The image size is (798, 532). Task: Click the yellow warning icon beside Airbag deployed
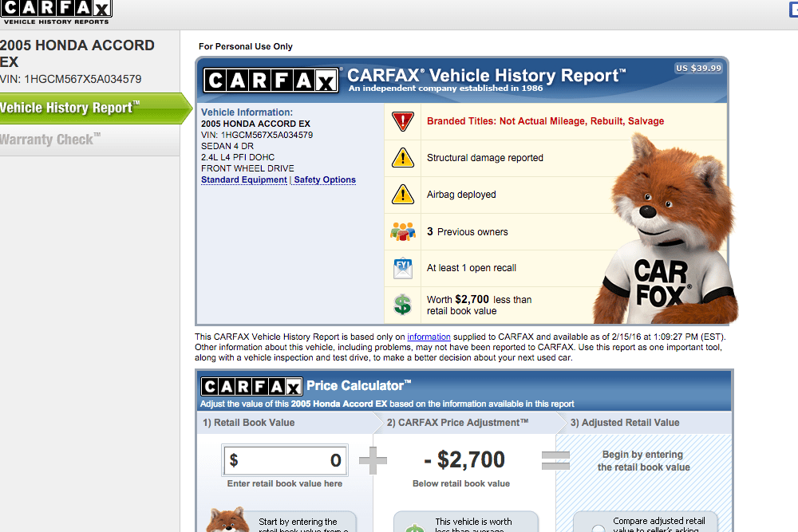click(x=402, y=195)
